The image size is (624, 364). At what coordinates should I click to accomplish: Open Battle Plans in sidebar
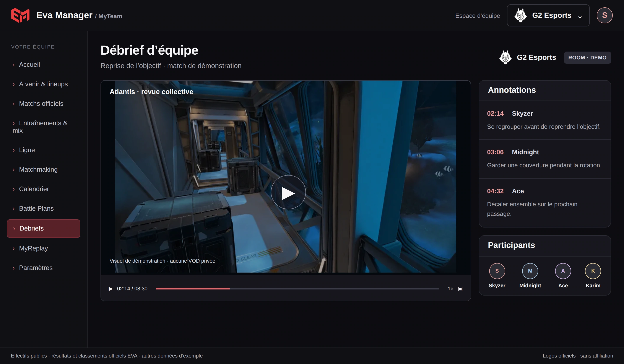click(x=44, y=208)
